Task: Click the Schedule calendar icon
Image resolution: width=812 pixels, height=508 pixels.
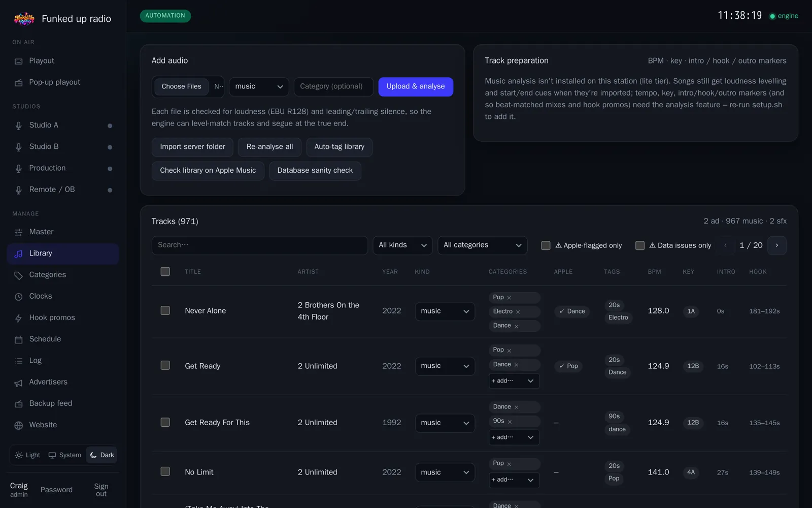Action: (19, 339)
